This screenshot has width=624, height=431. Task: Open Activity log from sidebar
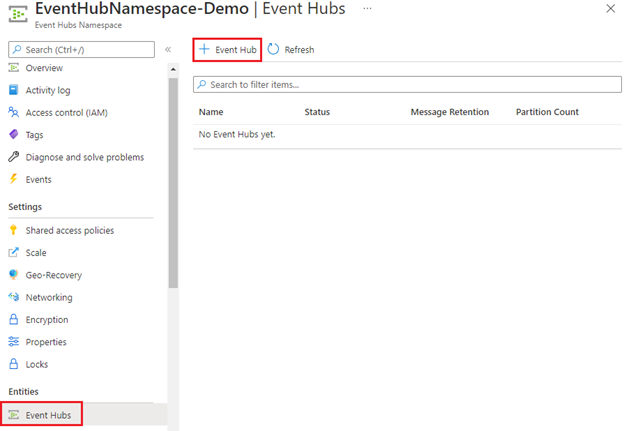pyautogui.click(x=48, y=90)
